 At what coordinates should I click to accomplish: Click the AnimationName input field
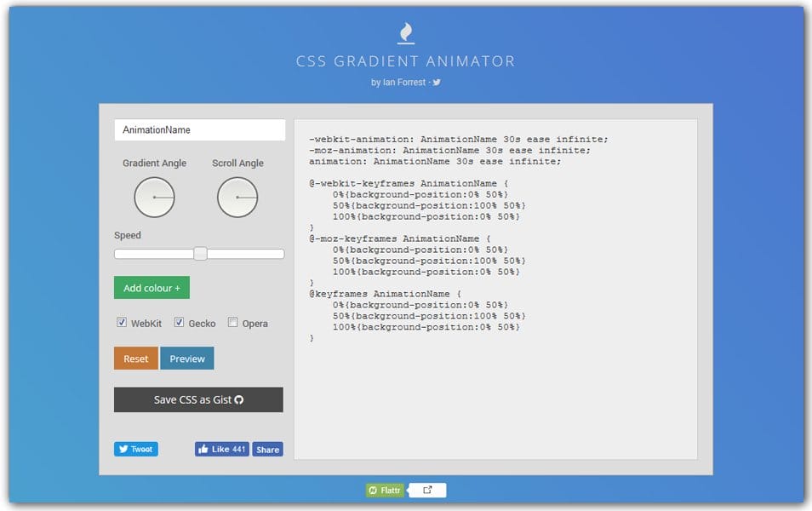(198, 129)
